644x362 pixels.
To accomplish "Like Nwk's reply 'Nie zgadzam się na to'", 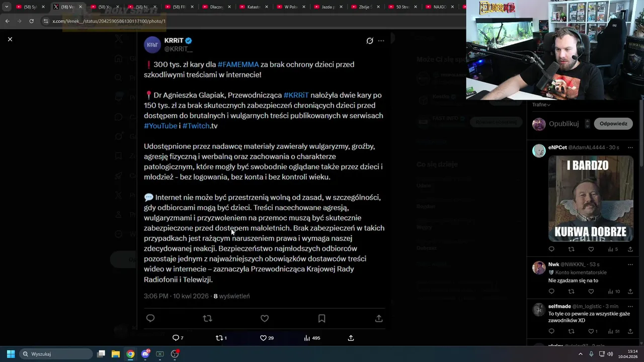I will (591, 292).
